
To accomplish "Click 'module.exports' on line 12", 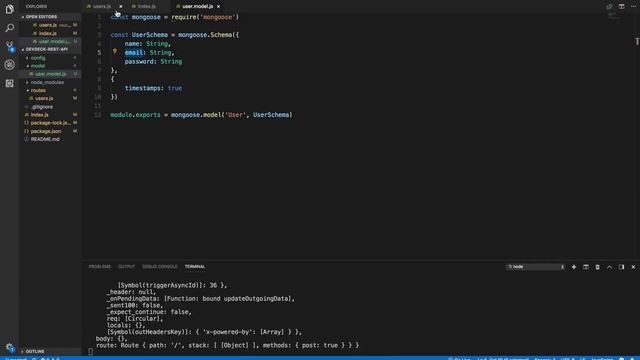I will [x=136, y=115].
